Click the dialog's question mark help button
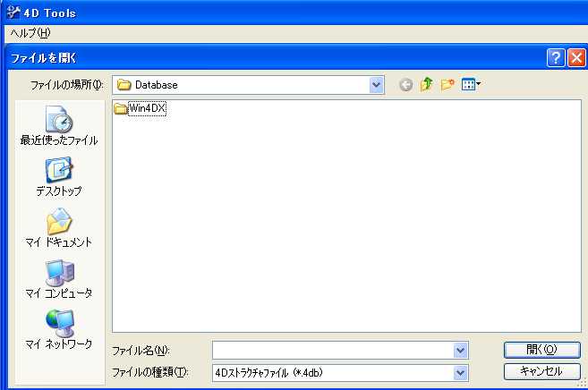The image size is (588, 390). [x=557, y=58]
